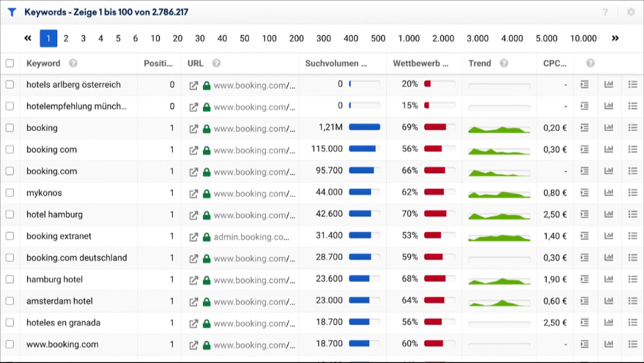This screenshot has height=363, width=644.
Task: Go to page 300
Action: (324, 39)
